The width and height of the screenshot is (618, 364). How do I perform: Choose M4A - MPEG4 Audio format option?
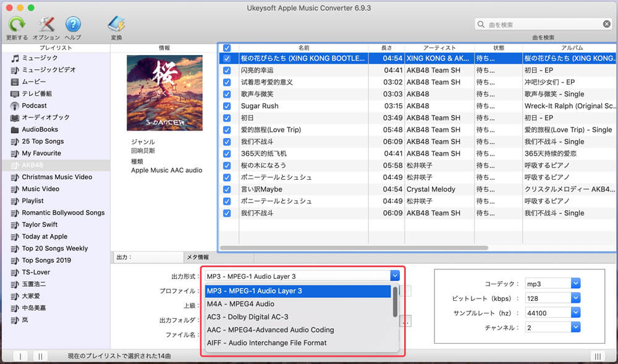[x=298, y=303]
